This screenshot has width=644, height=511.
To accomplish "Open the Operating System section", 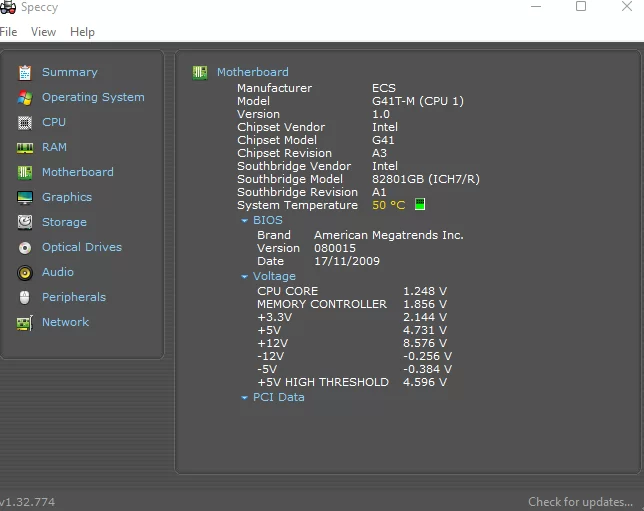I will (93, 97).
